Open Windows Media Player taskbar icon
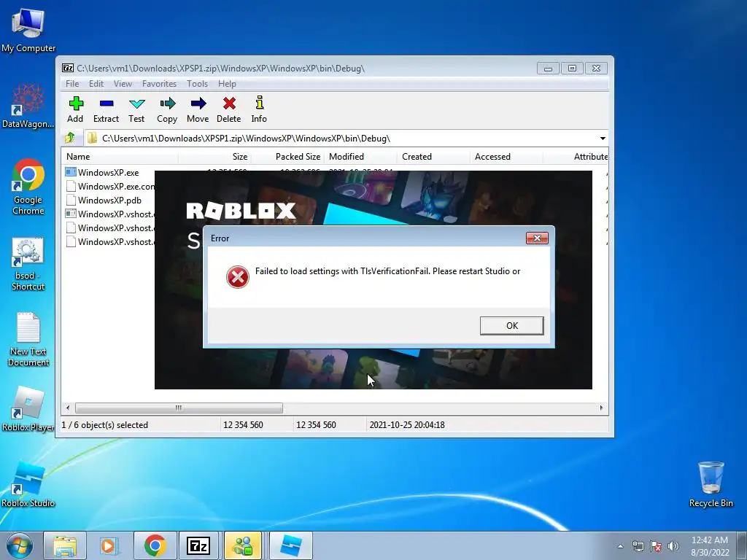 [109, 545]
